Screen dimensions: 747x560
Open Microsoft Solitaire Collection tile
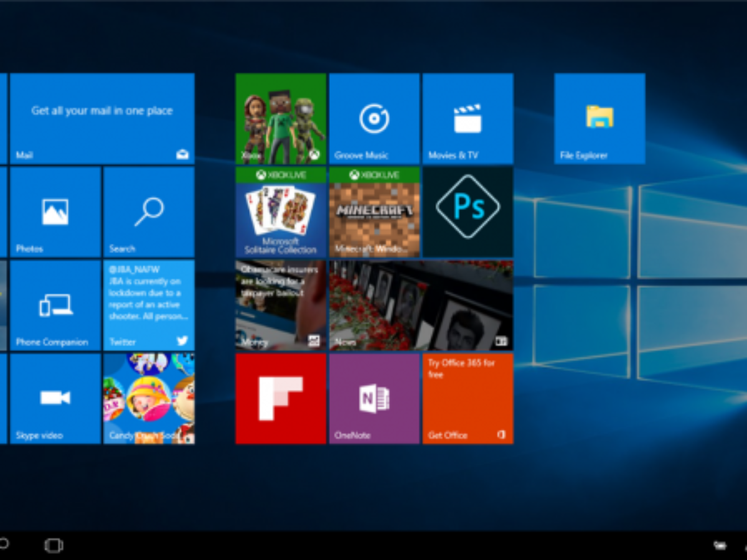click(281, 212)
